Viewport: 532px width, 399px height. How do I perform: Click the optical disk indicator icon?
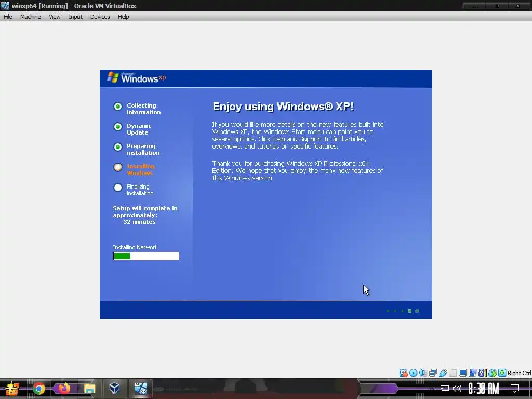[x=413, y=373]
